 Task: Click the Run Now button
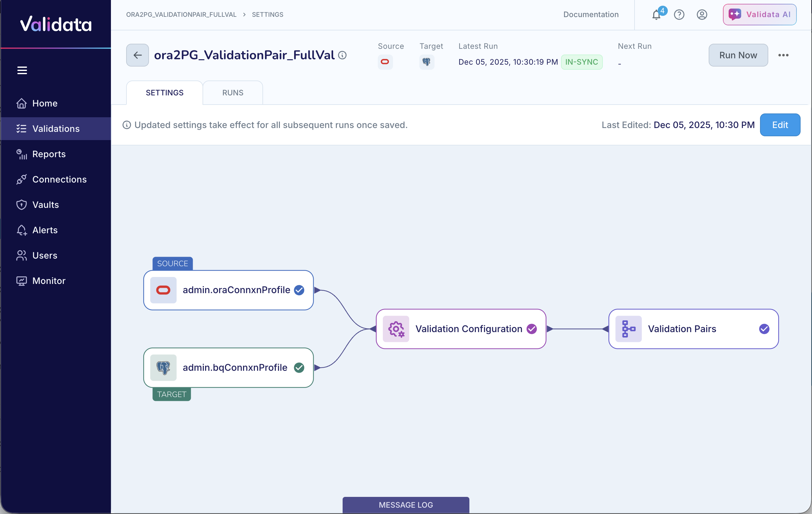(x=738, y=55)
